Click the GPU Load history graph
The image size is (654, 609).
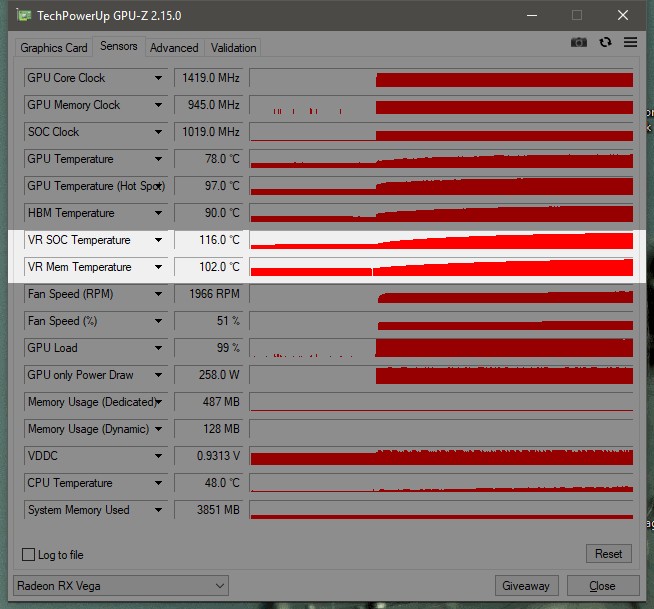tap(441, 348)
